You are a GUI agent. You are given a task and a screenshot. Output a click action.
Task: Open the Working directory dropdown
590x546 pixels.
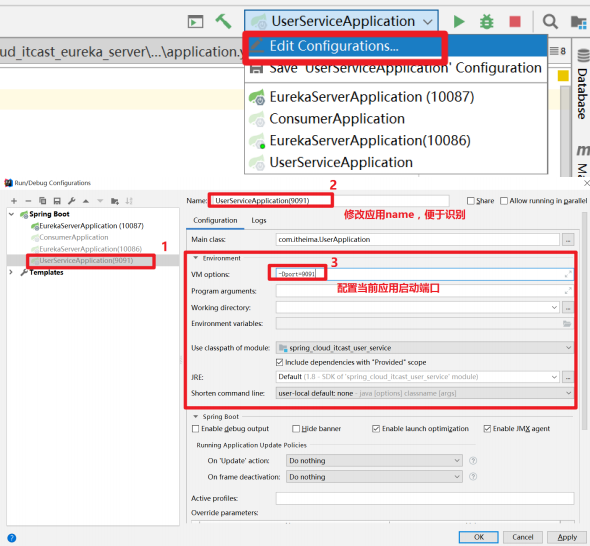tap(554, 307)
